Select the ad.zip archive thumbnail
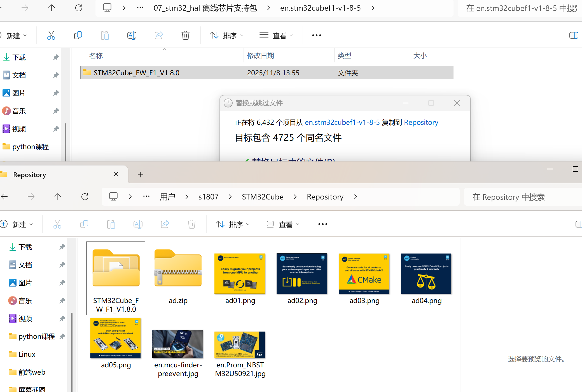The width and height of the screenshot is (582, 392). pos(178,269)
